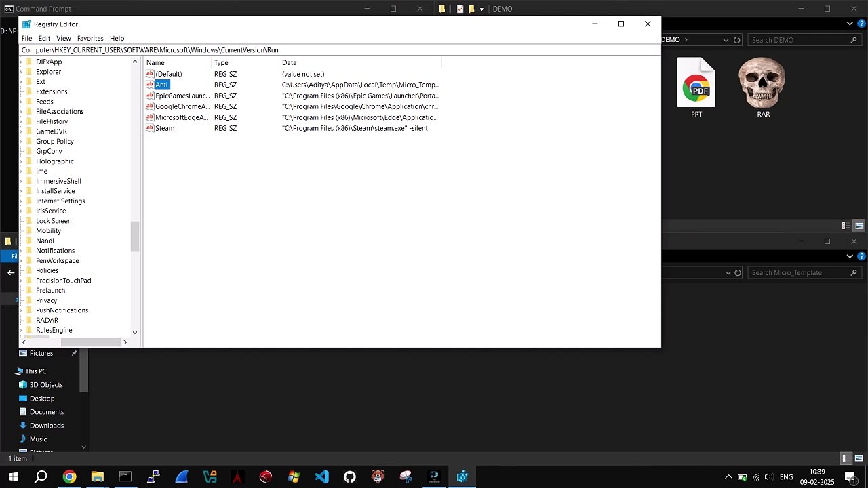Sort values by the Type column header

click(x=245, y=62)
